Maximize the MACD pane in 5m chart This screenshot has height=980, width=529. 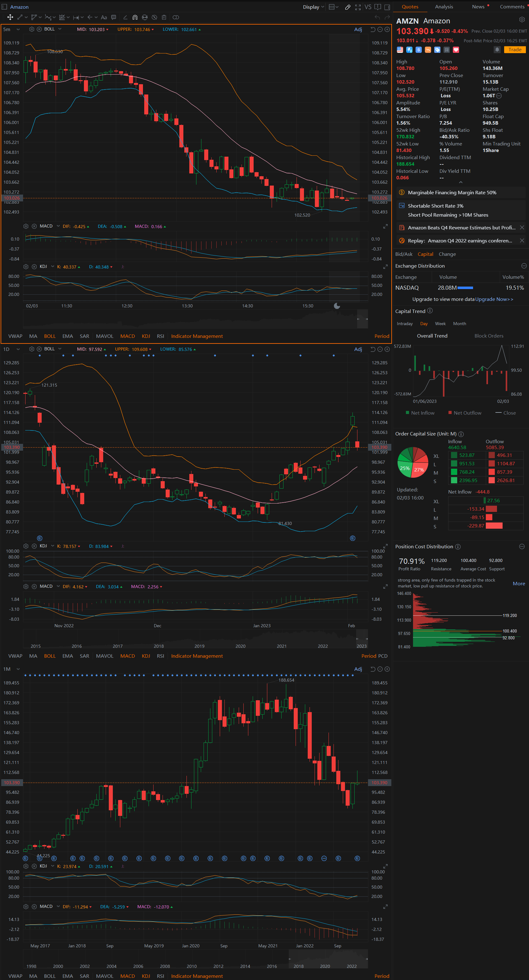pyautogui.click(x=385, y=226)
